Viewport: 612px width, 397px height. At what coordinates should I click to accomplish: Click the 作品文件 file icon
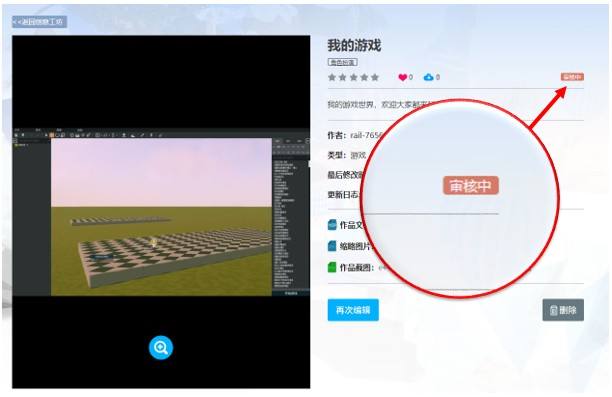[332, 225]
